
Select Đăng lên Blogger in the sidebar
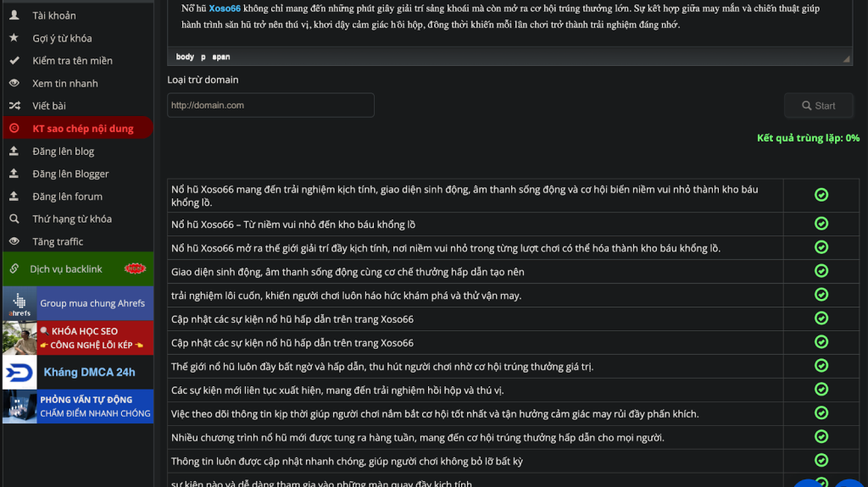70,174
